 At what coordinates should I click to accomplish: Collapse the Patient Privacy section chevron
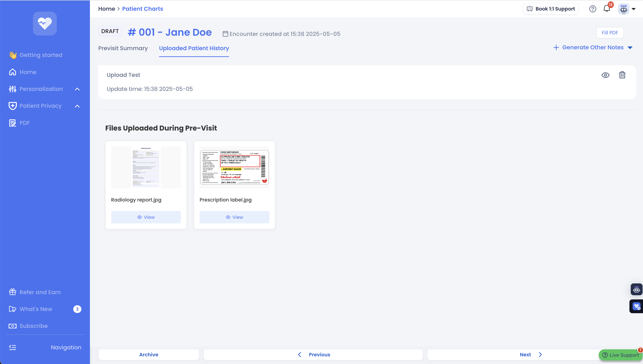click(x=77, y=106)
